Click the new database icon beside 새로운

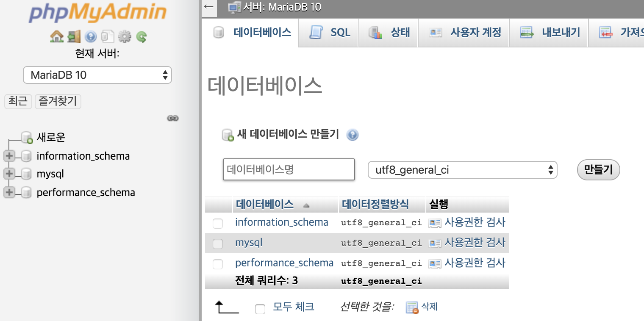(x=27, y=138)
